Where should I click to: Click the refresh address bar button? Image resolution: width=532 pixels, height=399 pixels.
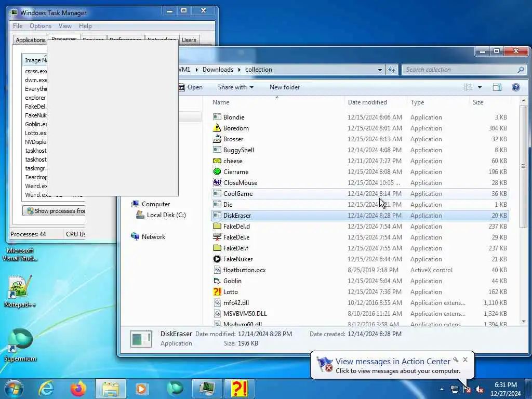click(x=392, y=70)
